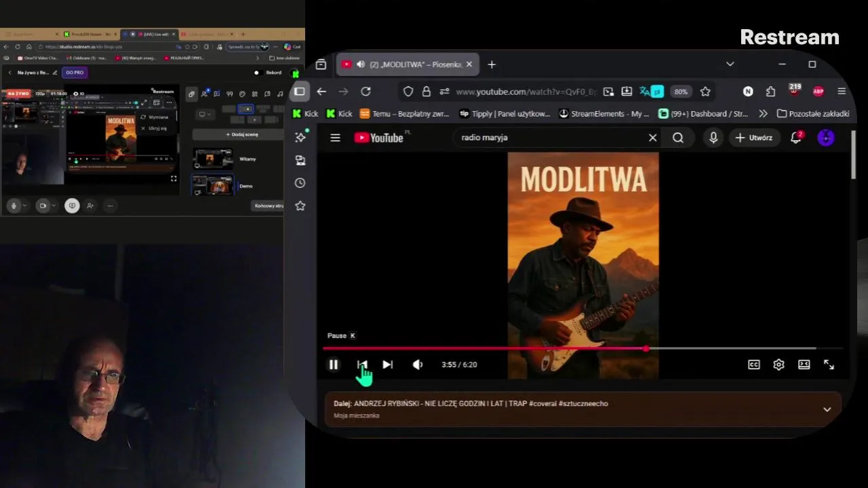This screenshot has width=868, height=488.
Task: Toggle the microphone in Restream Studio
Action: pos(14,205)
